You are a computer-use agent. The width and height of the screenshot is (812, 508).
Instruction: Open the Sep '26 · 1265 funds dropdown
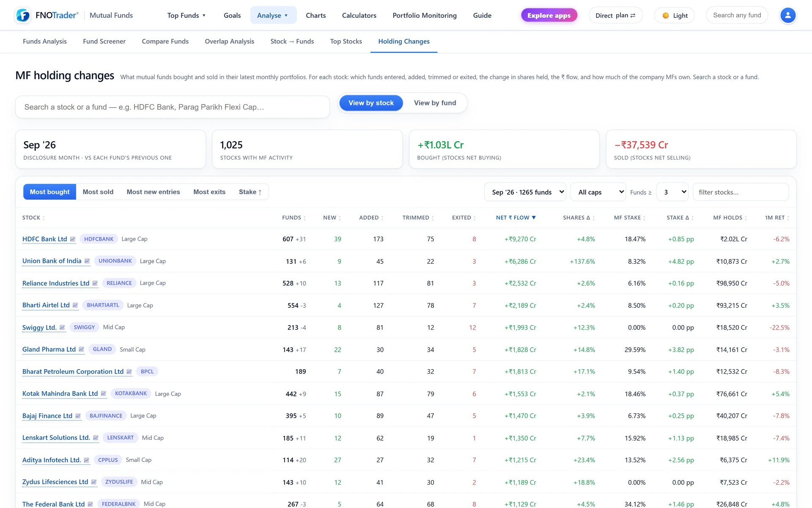[525, 192]
